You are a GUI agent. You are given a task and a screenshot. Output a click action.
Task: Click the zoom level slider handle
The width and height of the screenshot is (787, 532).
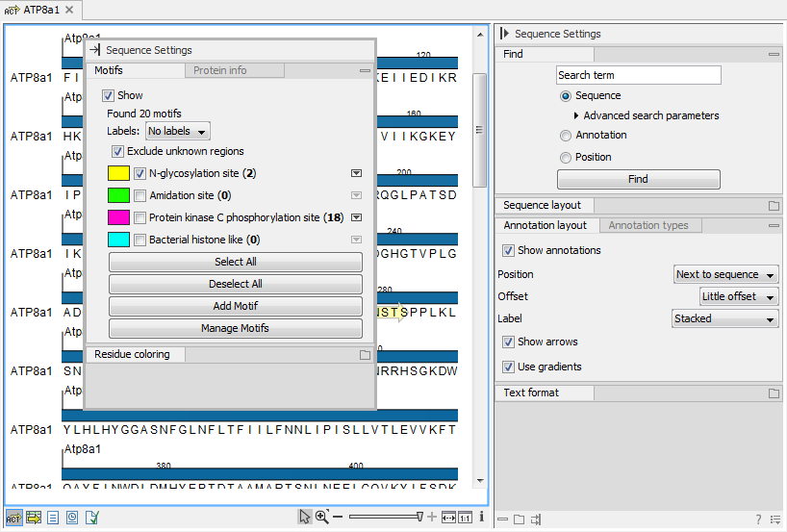coord(420,517)
